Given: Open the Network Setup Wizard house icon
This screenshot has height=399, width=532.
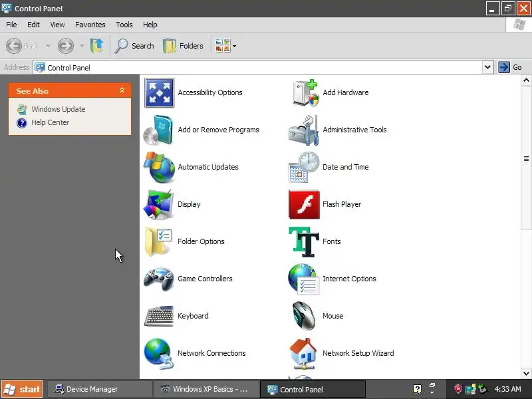Looking at the screenshot, I should click(303, 354).
